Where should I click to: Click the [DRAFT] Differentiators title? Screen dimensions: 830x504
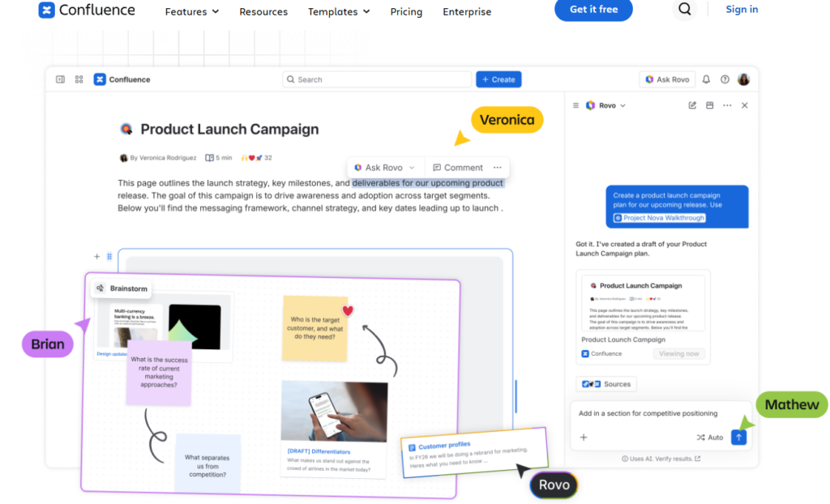(x=319, y=451)
